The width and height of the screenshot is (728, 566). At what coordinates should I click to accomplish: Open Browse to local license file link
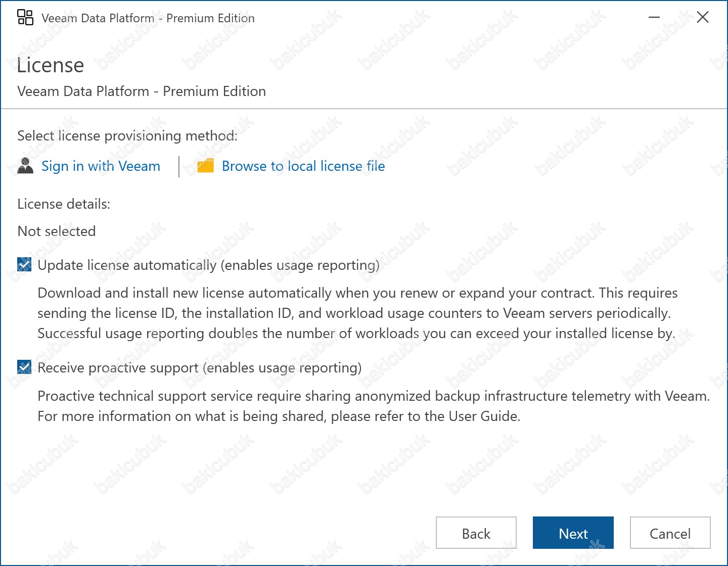click(303, 166)
